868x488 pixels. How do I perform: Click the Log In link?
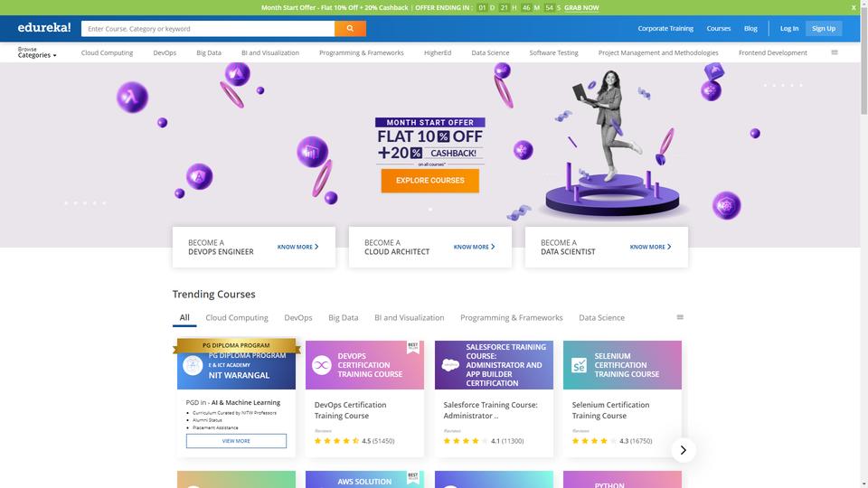click(789, 28)
